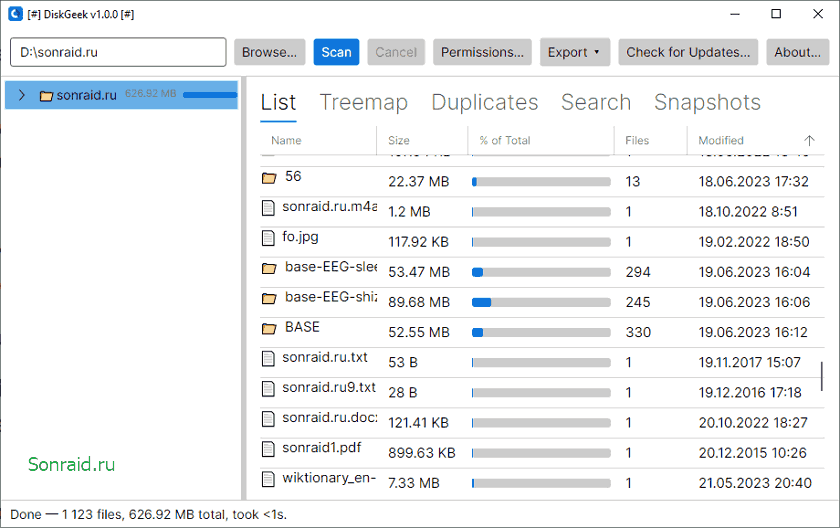Click the file icon of sonraid.ru9.txt
This screenshot has width=840, height=528.
(x=268, y=389)
